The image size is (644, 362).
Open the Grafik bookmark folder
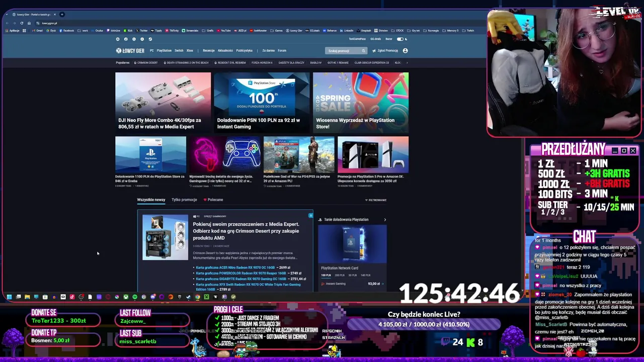pyautogui.click(x=208, y=31)
